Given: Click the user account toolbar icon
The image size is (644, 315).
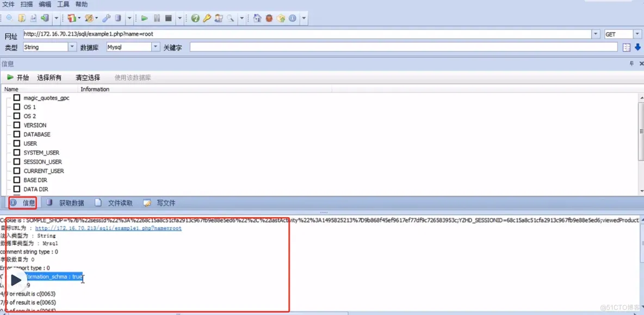Looking at the screenshot, I should point(219,18).
